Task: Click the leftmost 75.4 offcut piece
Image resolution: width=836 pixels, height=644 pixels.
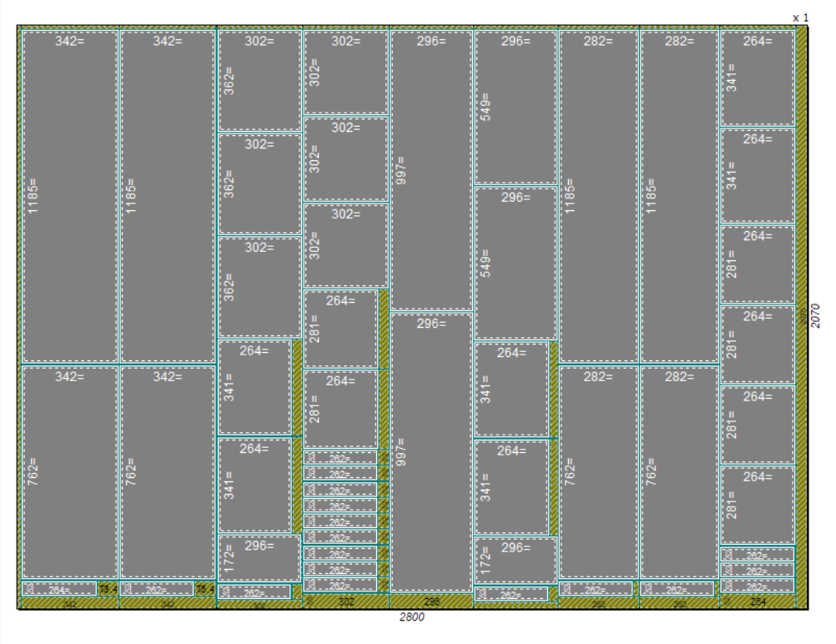Action: pyautogui.click(x=108, y=589)
